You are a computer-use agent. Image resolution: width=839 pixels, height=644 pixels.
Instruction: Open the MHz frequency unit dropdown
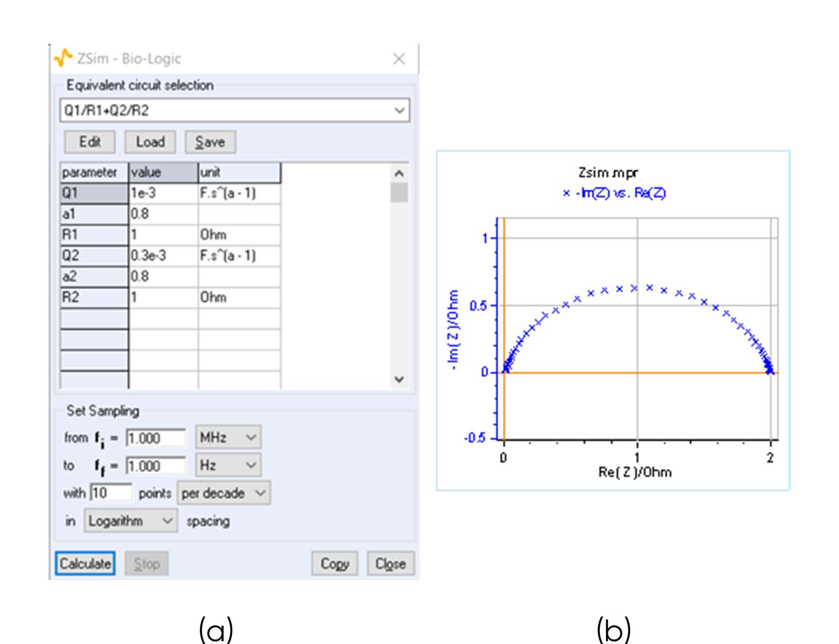click(x=228, y=438)
